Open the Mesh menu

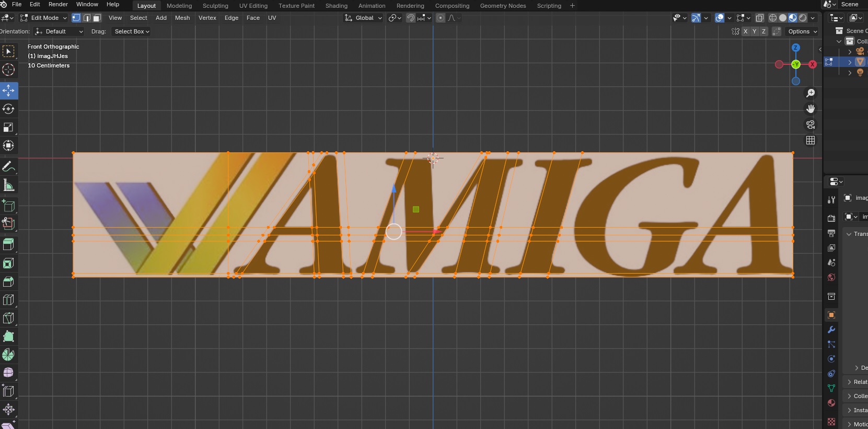pos(182,18)
